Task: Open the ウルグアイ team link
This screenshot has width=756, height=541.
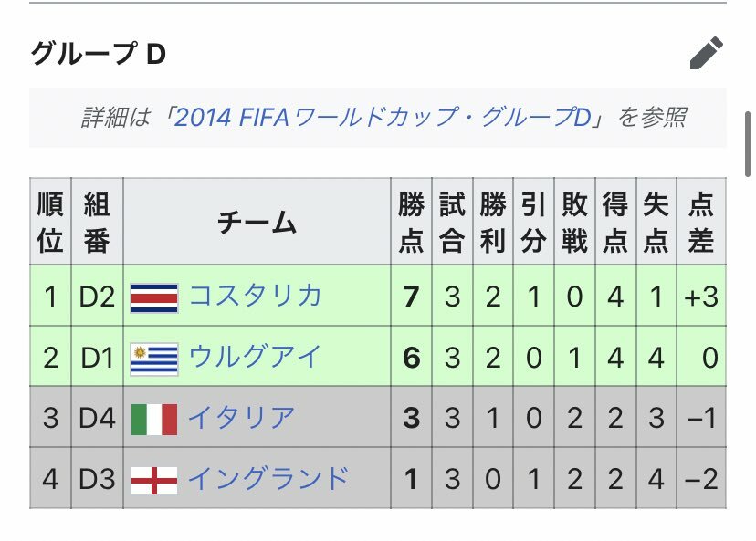Action: 255,357
